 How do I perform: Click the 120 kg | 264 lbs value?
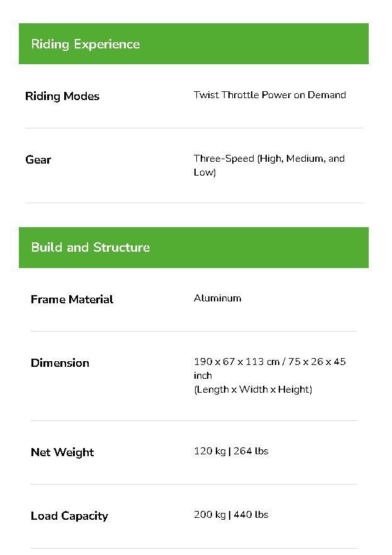(231, 451)
